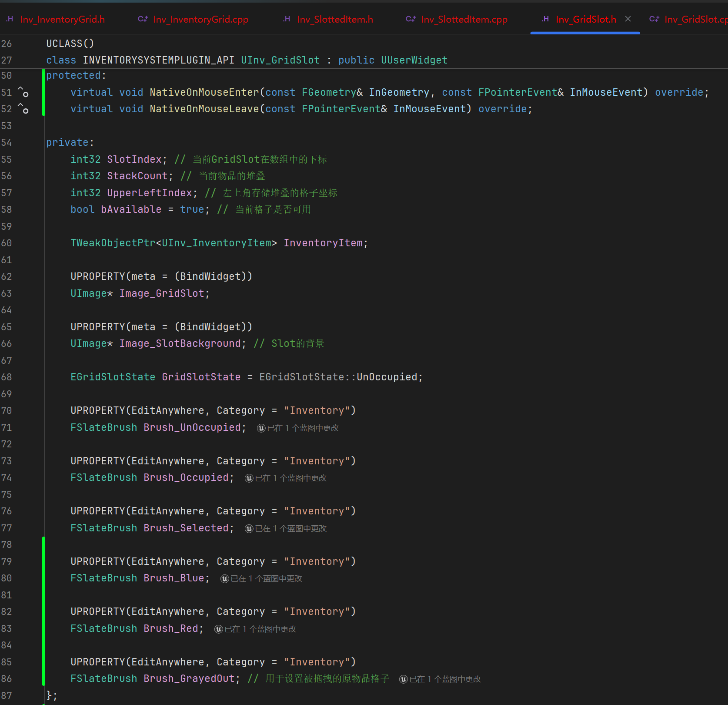
Task: Click the protected: access specifier
Action: pyautogui.click(x=76, y=75)
